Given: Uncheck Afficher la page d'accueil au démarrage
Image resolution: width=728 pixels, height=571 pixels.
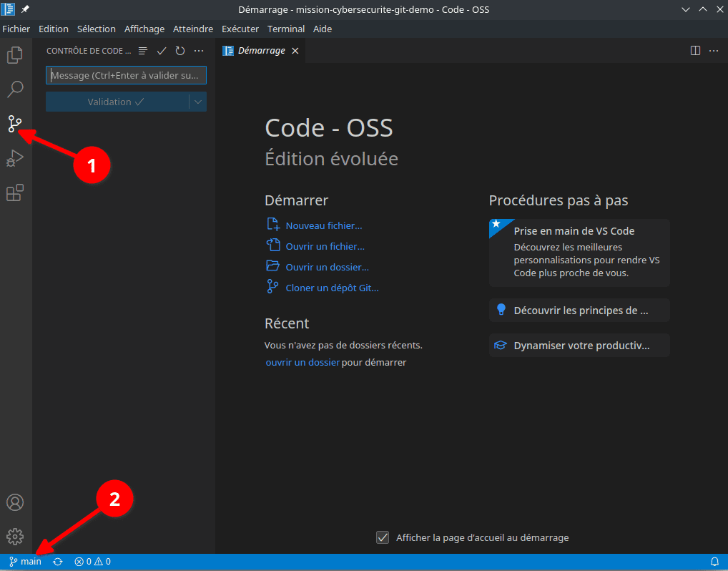Looking at the screenshot, I should click(383, 537).
